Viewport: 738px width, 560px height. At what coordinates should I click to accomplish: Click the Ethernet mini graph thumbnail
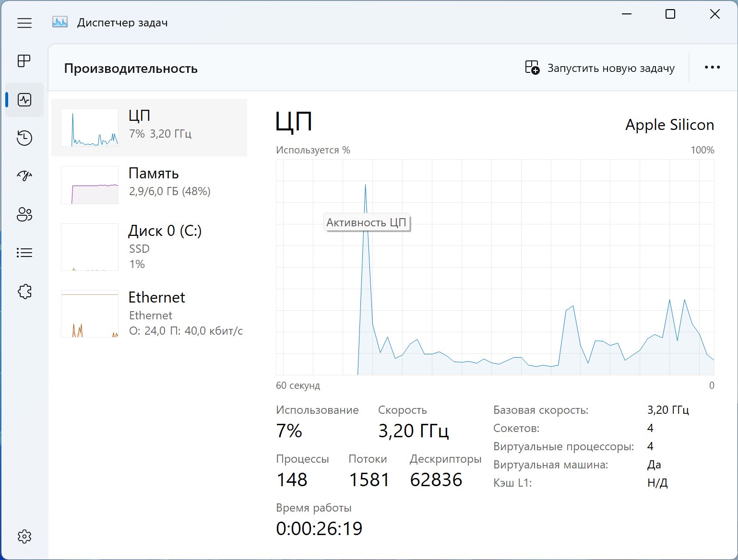click(x=90, y=314)
